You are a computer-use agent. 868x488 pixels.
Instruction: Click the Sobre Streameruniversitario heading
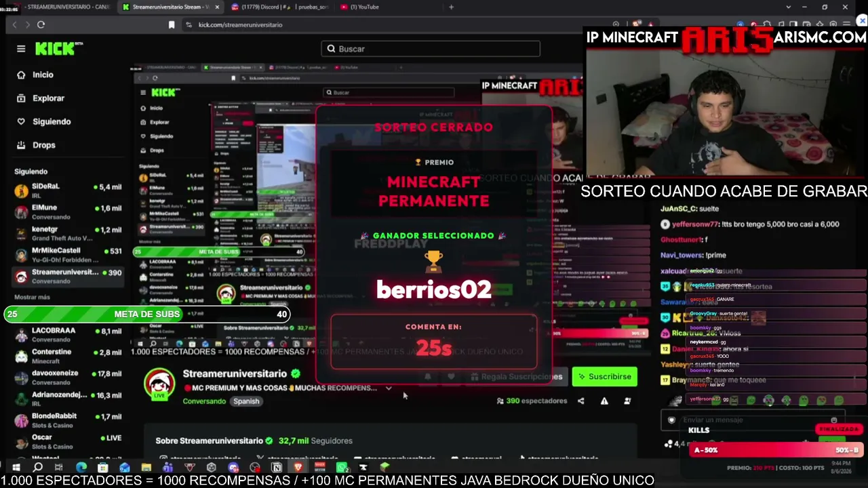tap(210, 441)
